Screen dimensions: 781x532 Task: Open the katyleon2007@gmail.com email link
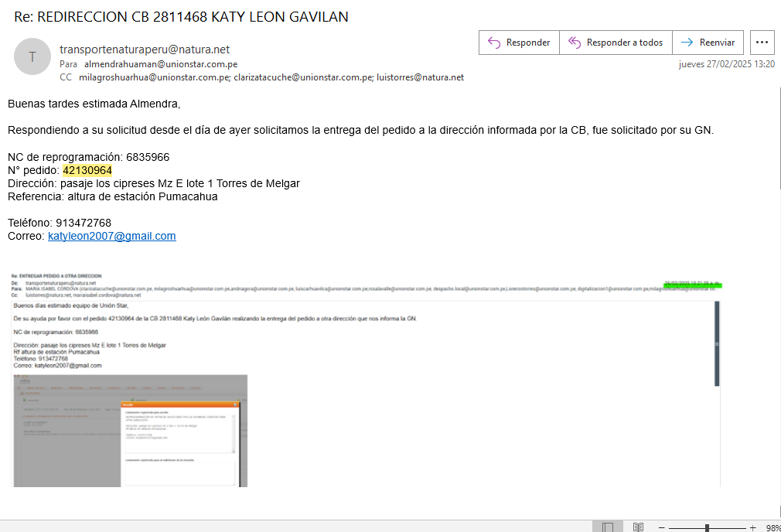[111, 236]
